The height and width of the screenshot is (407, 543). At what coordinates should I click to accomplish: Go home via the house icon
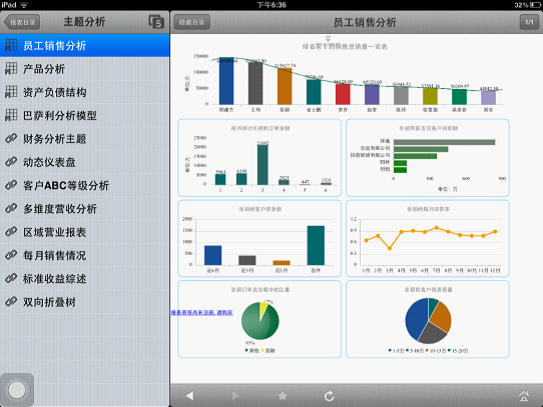(524, 396)
